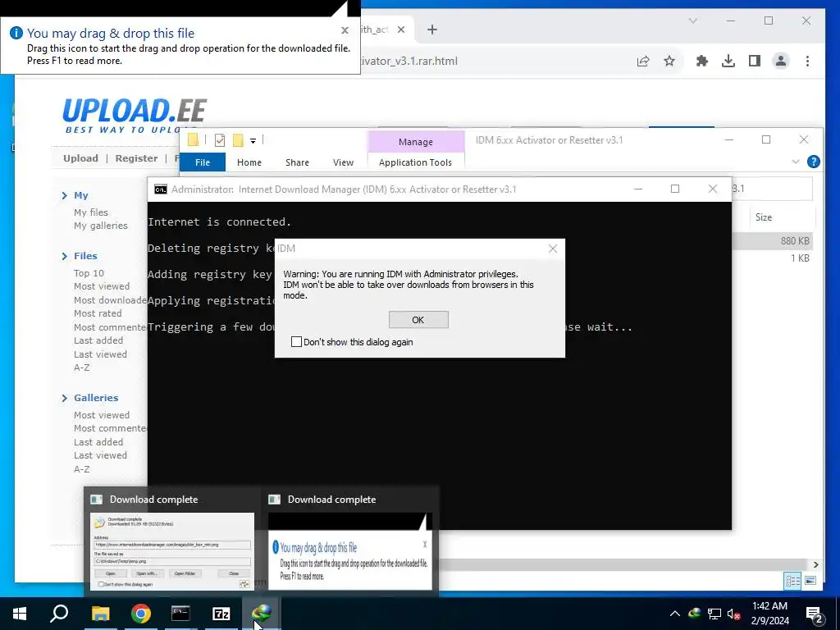
Task: Close the IDM warning dialog
Action: [553, 249]
